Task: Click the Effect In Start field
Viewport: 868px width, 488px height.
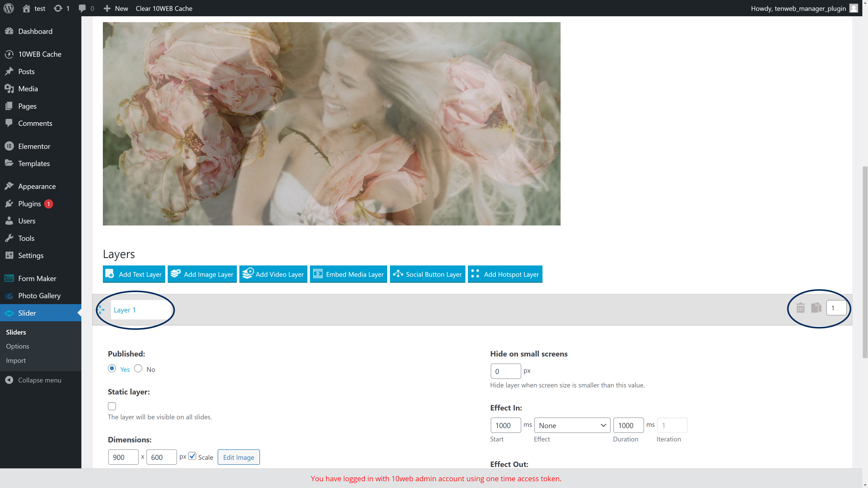Action: (505, 425)
